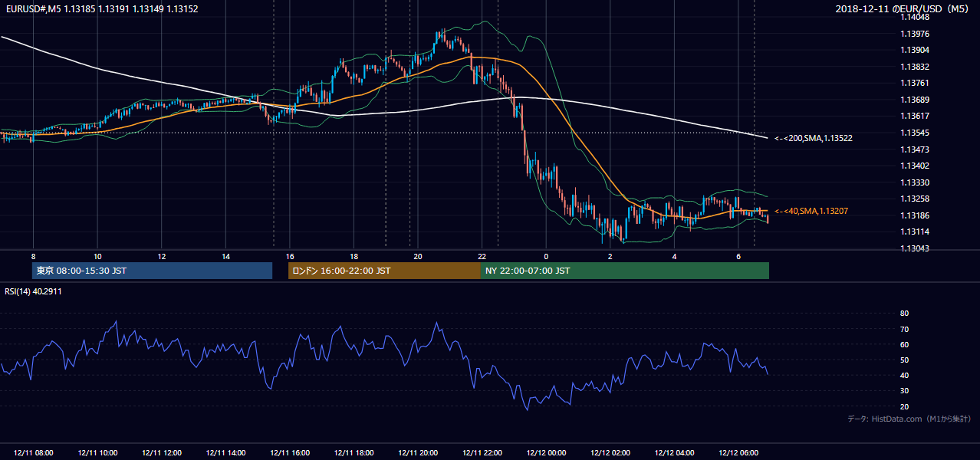Click the EURUSD#,M5 price header text

102,9
